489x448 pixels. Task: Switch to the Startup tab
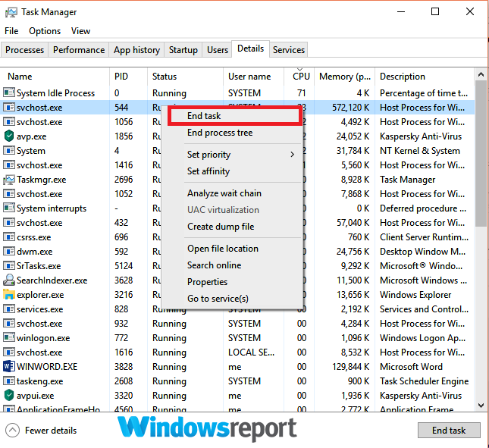[x=183, y=50]
